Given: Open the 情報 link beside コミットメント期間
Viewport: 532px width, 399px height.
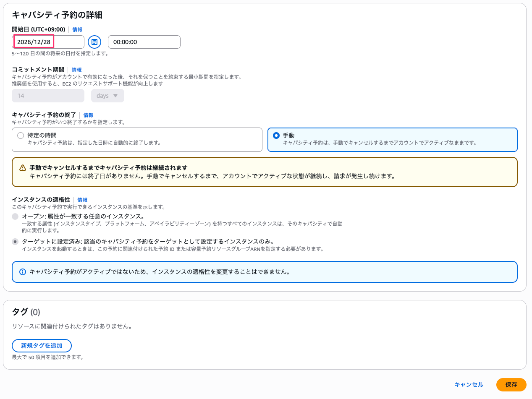Looking at the screenshot, I should click(x=76, y=70).
